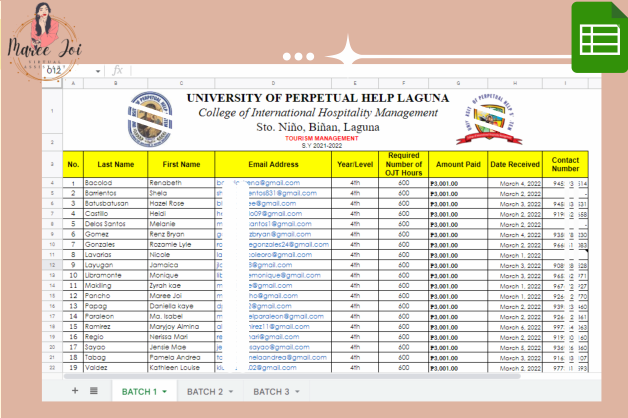Select 'March 6, 2022' date cell
This screenshot has height=418, width=628.
click(515, 327)
